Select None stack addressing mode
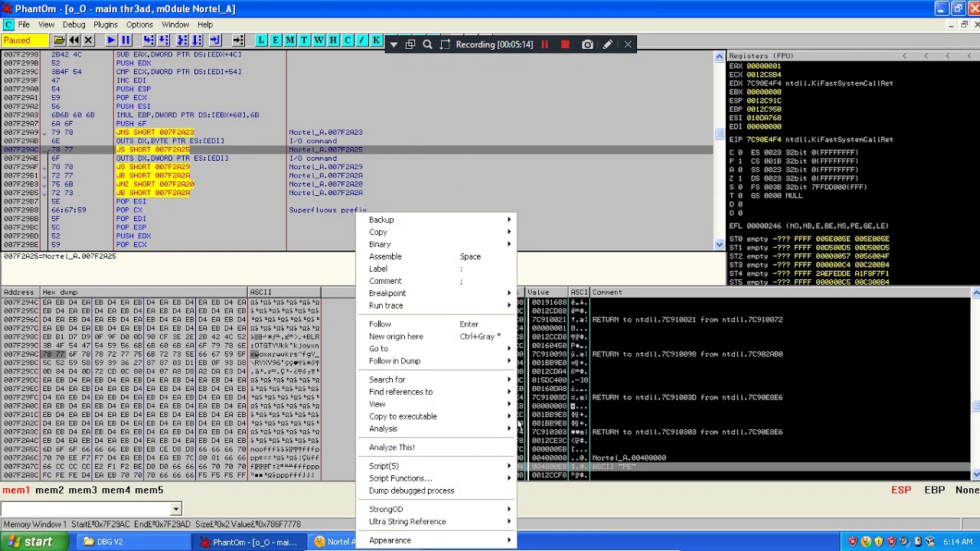Screen dimensions: 980x551 click(x=967, y=490)
